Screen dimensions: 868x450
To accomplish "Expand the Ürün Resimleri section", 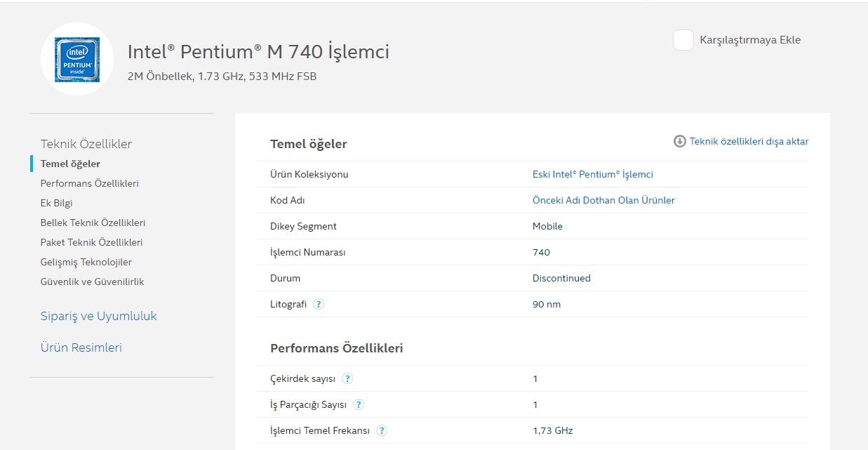I will pyautogui.click(x=81, y=348).
